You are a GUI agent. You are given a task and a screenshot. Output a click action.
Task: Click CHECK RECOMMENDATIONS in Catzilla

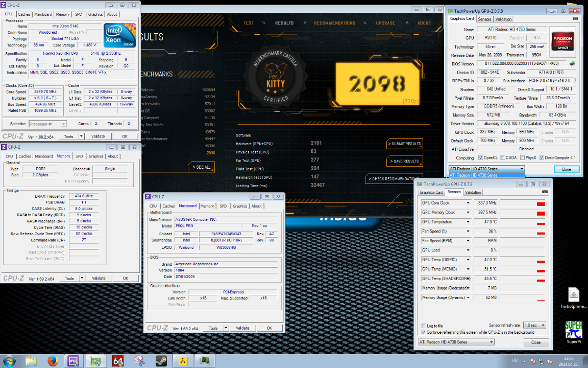[394, 179]
